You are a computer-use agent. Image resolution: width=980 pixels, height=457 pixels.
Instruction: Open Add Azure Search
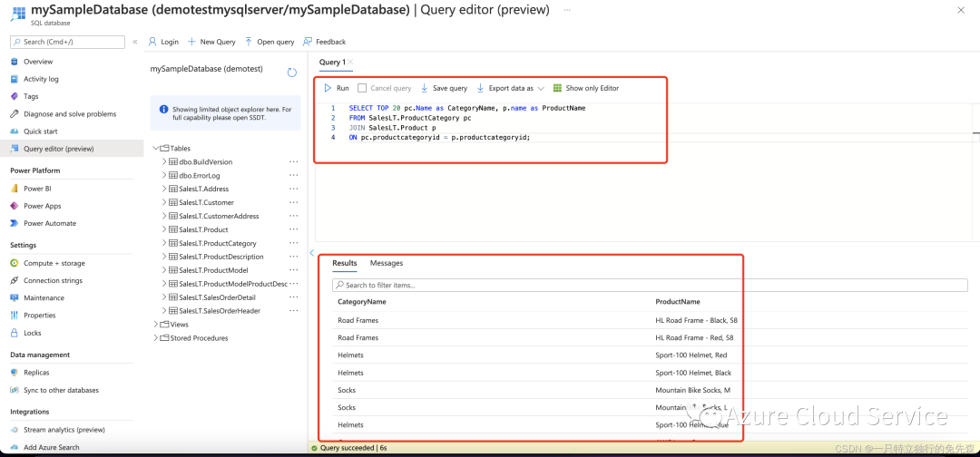[x=51, y=447]
